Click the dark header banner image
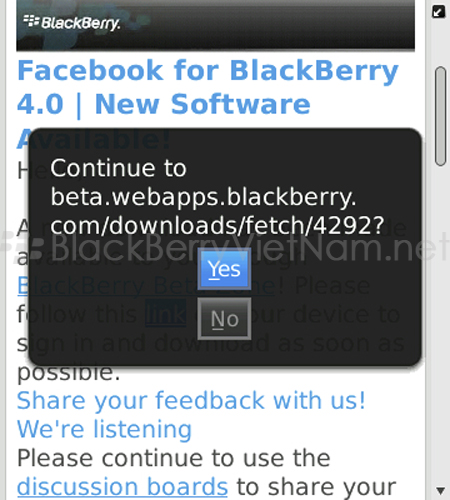450x500 pixels. coord(215,25)
